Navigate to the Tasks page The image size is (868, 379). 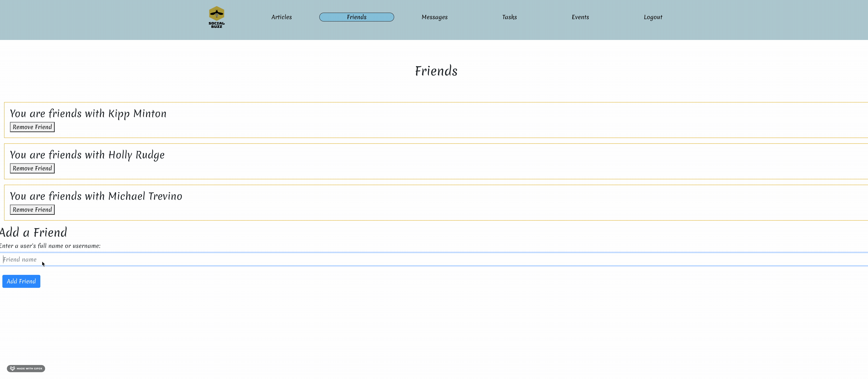[509, 17]
